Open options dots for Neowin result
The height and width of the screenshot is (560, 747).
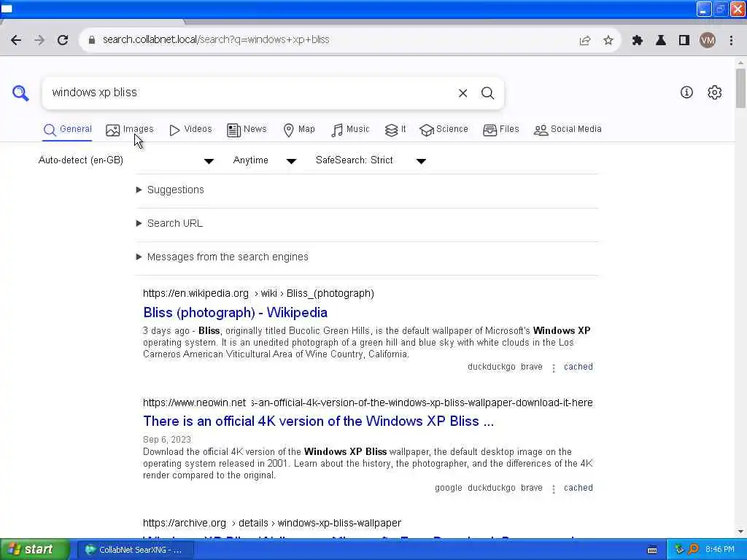coord(553,489)
